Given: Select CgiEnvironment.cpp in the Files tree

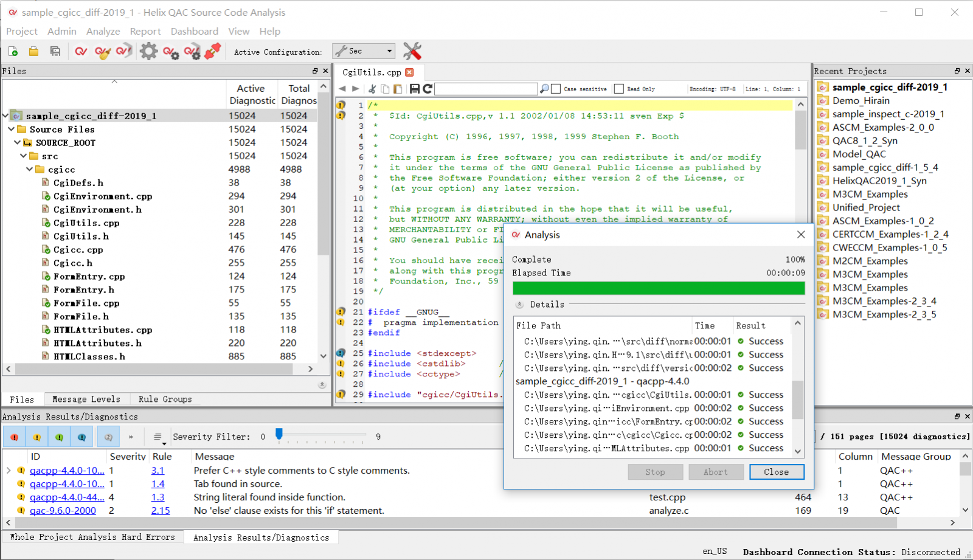Looking at the screenshot, I should 103,196.
